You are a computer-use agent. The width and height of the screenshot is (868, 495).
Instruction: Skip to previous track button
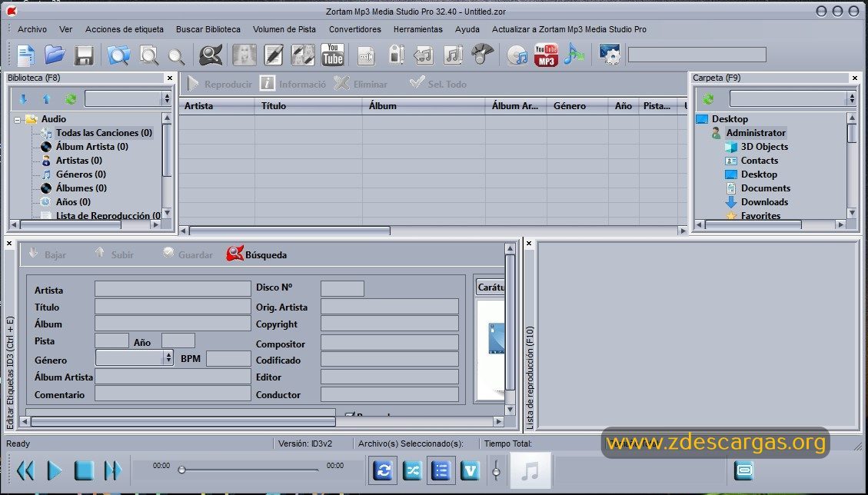(25, 470)
